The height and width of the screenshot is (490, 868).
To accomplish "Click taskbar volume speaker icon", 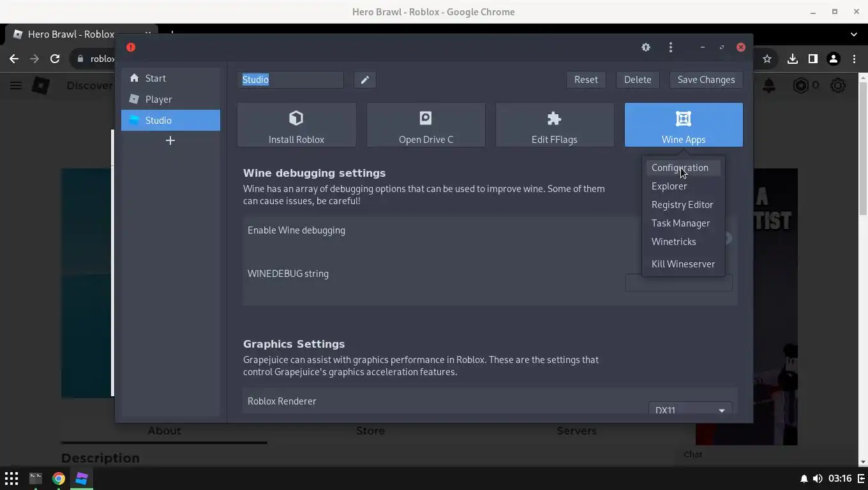I will [817, 479].
